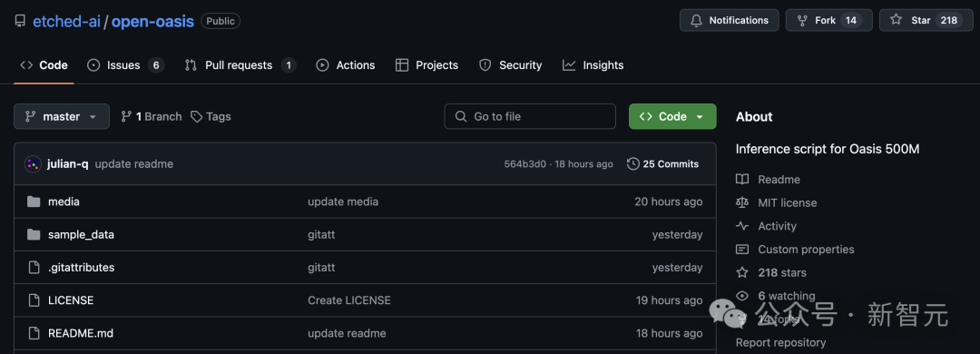Switch to the Code tab

(44, 65)
